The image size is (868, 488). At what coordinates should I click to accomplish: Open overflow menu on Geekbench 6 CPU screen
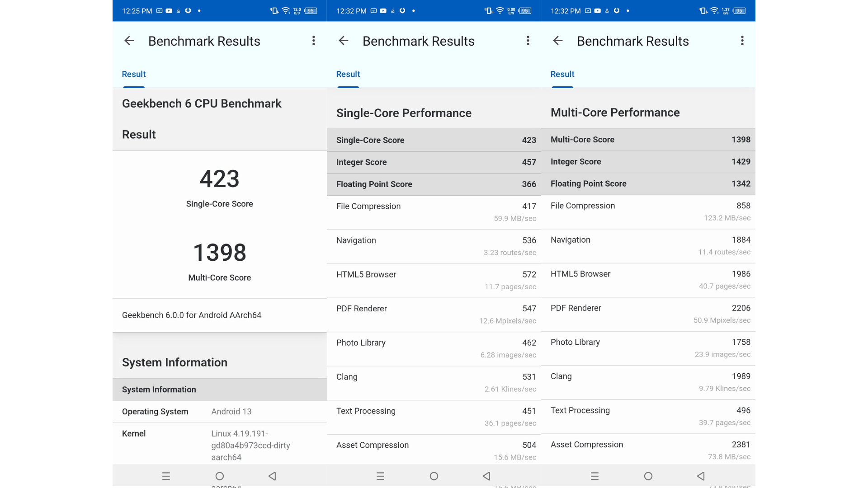[313, 41]
